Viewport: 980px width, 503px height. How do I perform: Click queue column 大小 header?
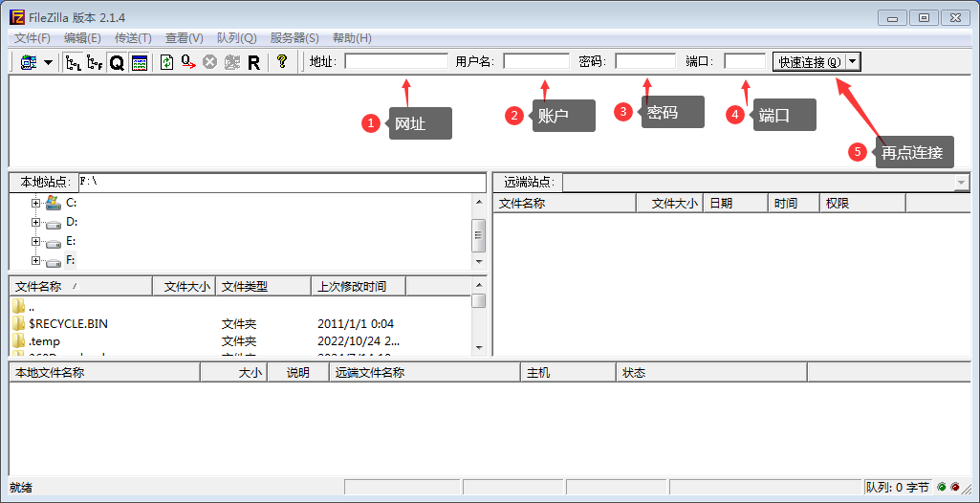coord(233,372)
